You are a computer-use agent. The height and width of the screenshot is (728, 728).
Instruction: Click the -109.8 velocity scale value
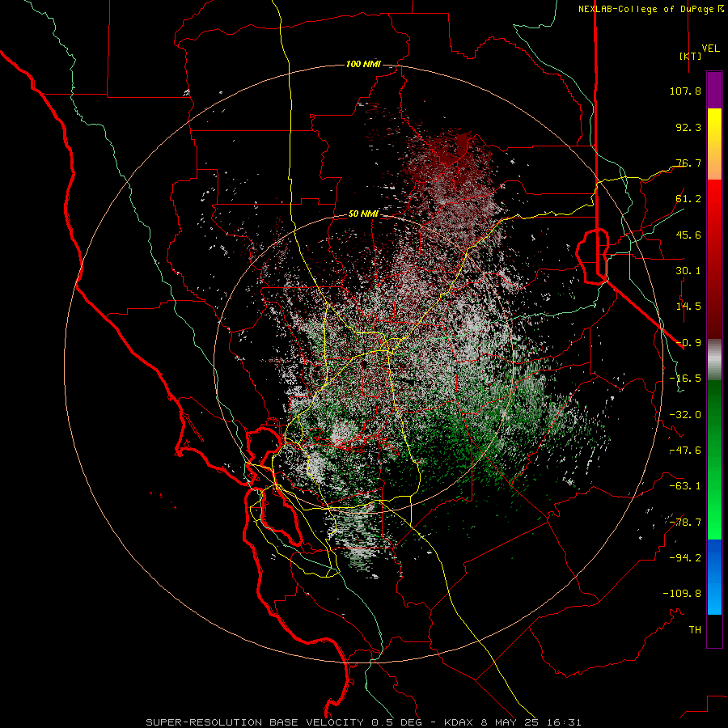coord(682,594)
